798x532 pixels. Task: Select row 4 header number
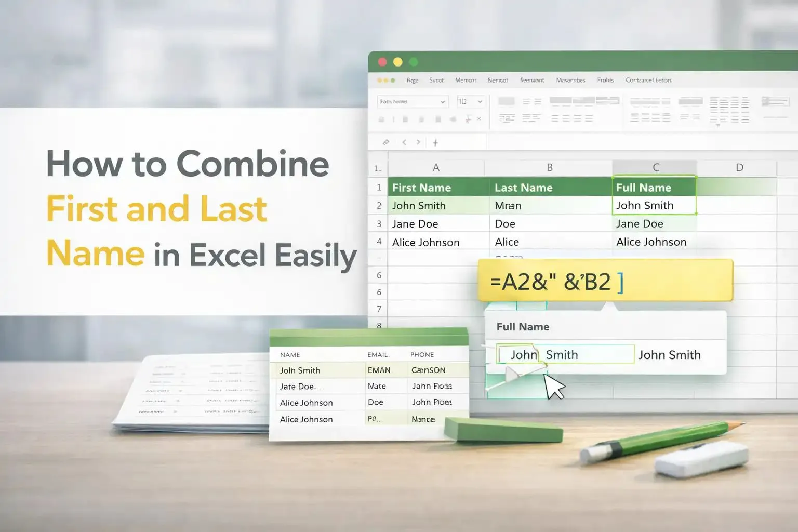379,242
